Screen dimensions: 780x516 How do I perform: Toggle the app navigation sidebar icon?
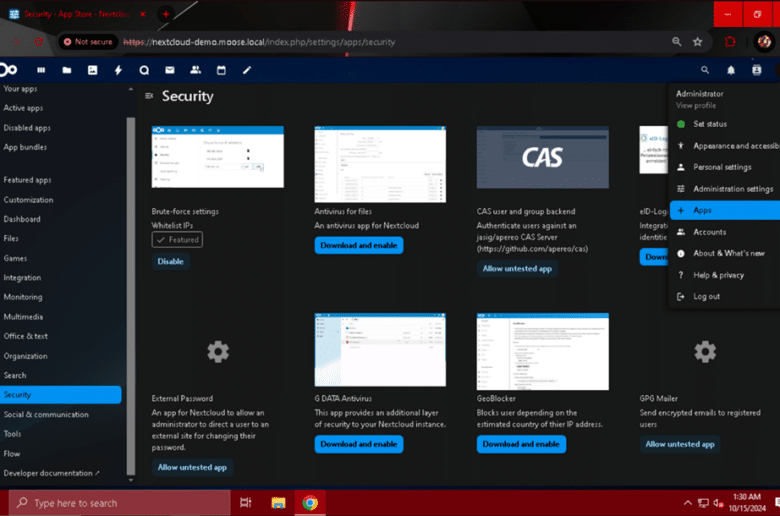[149, 96]
